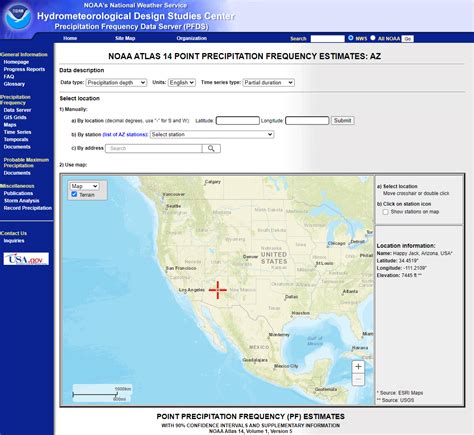
Task: Click Elevation 7445 ft text
Action: 399,275
